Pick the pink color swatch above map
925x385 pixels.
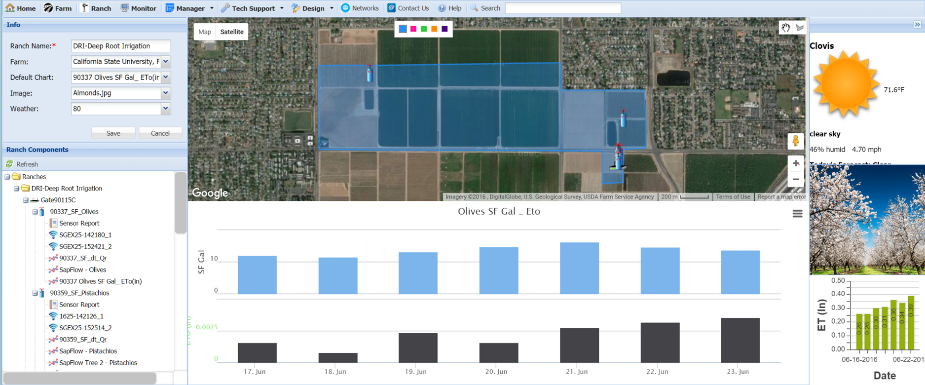pyautogui.click(x=413, y=28)
